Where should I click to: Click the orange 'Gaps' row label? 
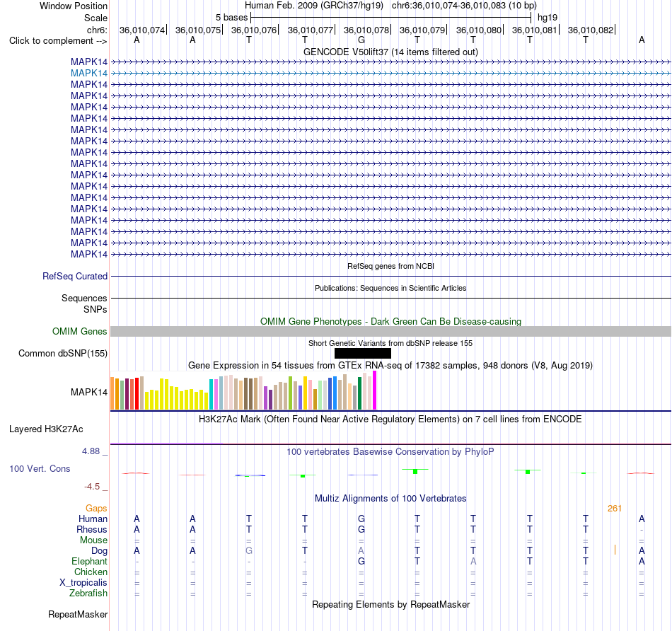tap(96, 508)
